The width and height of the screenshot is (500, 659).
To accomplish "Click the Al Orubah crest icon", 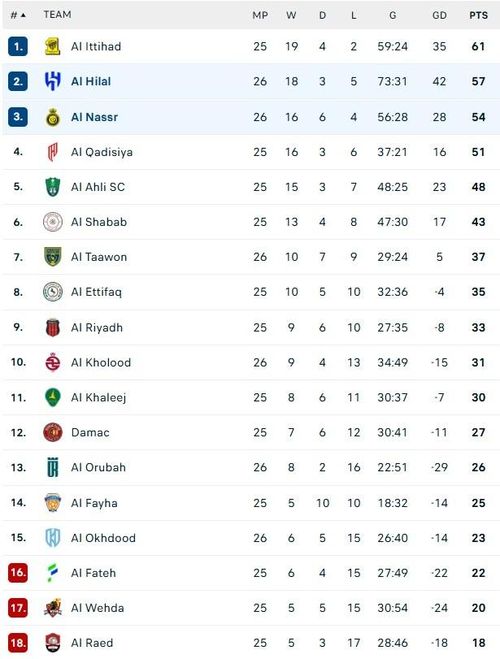I will (x=53, y=467).
